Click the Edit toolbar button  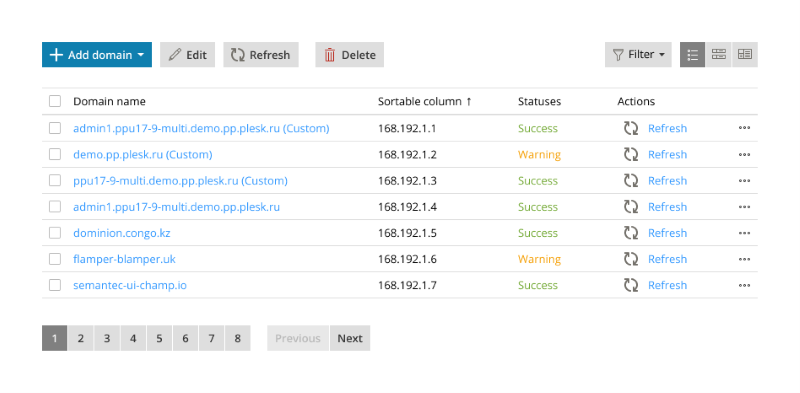(x=188, y=55)
